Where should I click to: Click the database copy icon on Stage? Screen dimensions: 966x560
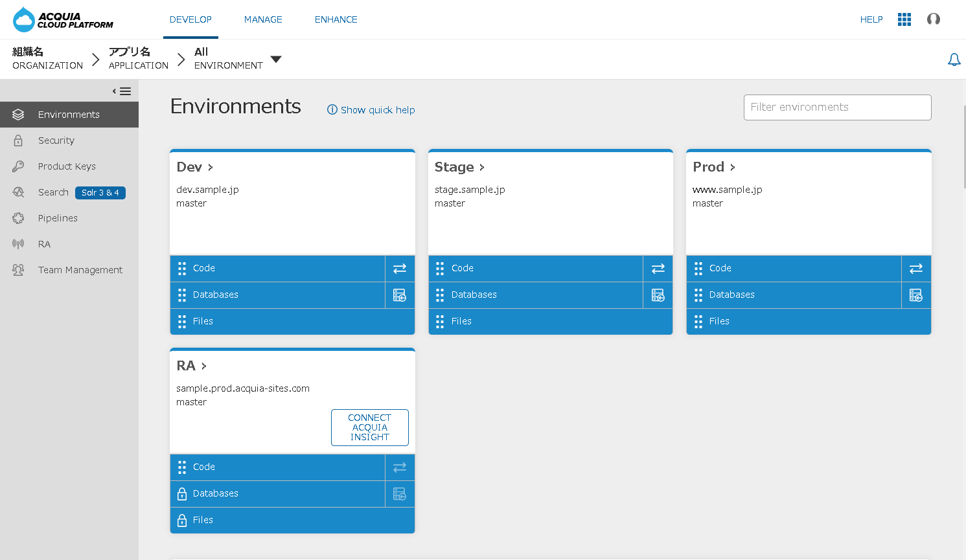point(658,295)
